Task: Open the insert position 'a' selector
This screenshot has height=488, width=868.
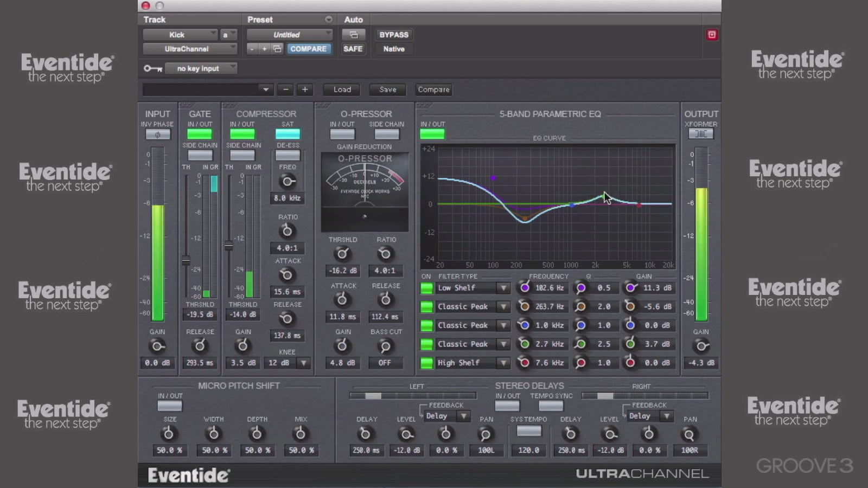Action: (x=228, y=35)
